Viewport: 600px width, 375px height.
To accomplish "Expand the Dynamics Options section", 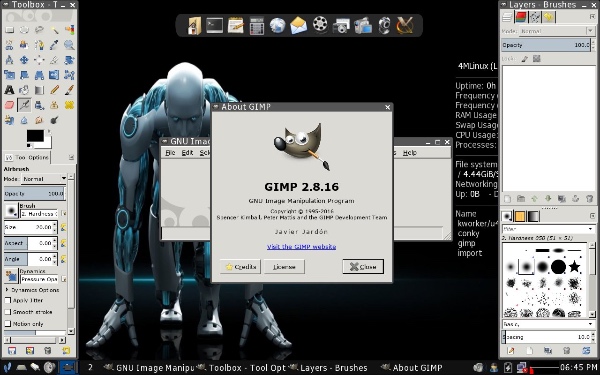I will [x=7, y=290].
